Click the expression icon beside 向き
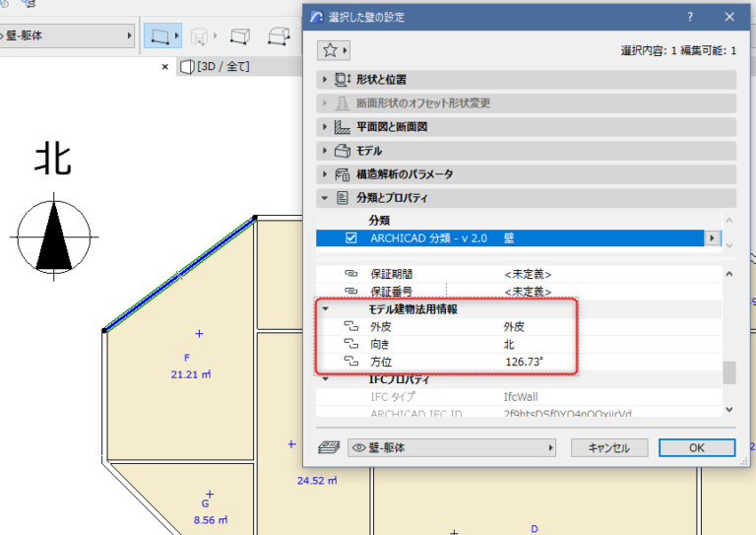The height and width of the screenshot is (535, 756). [x=351, y=344]
